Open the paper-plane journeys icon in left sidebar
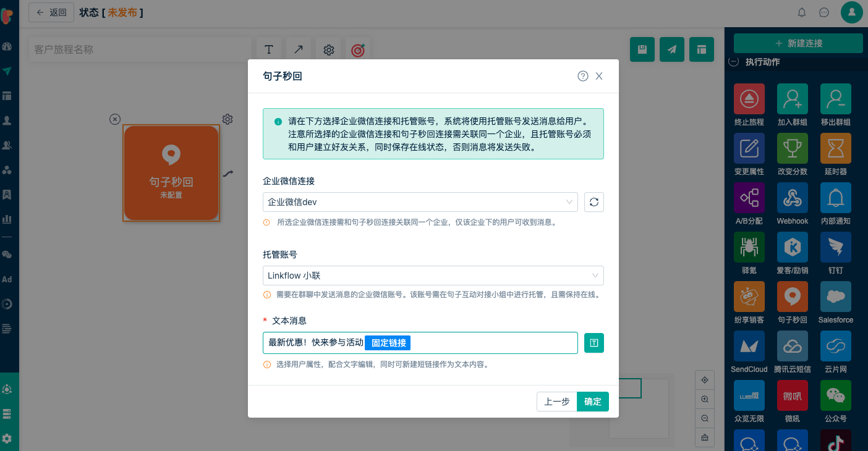868x451 pixels. (x=7, y=71)
